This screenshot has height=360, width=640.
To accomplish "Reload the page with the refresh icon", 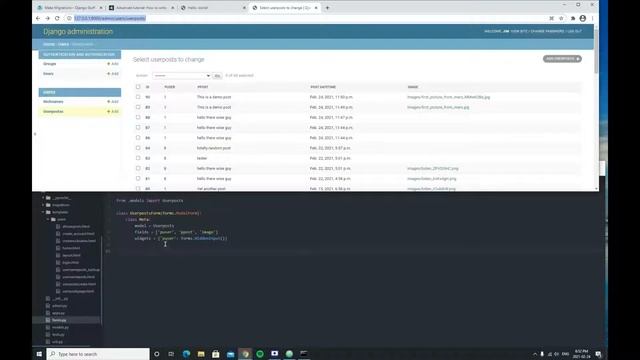I will pyautogui.click(x=57, y=18).
